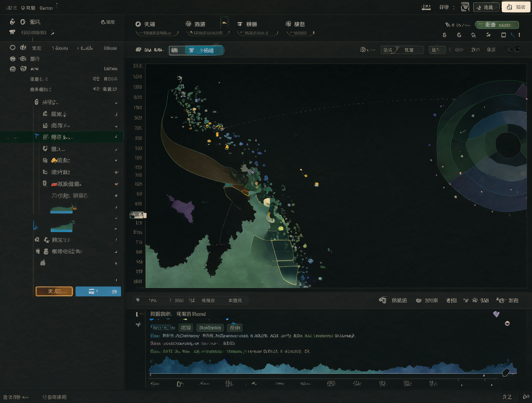Select the unhighlighted left segment beside the blue one
532x403 pixels.
pos(177,50)
